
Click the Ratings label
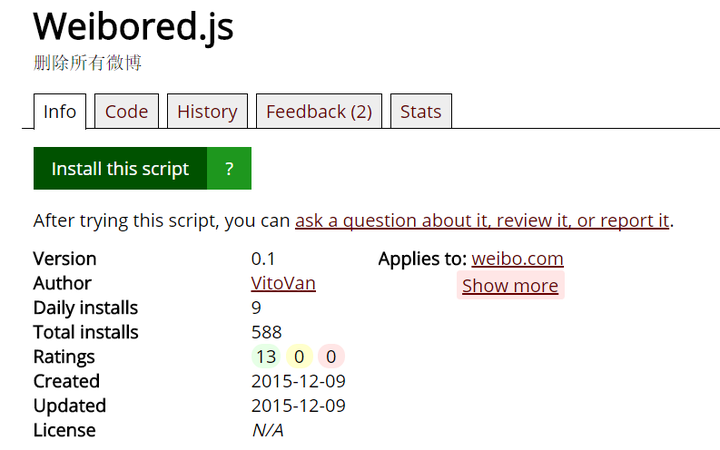(64, 357)
